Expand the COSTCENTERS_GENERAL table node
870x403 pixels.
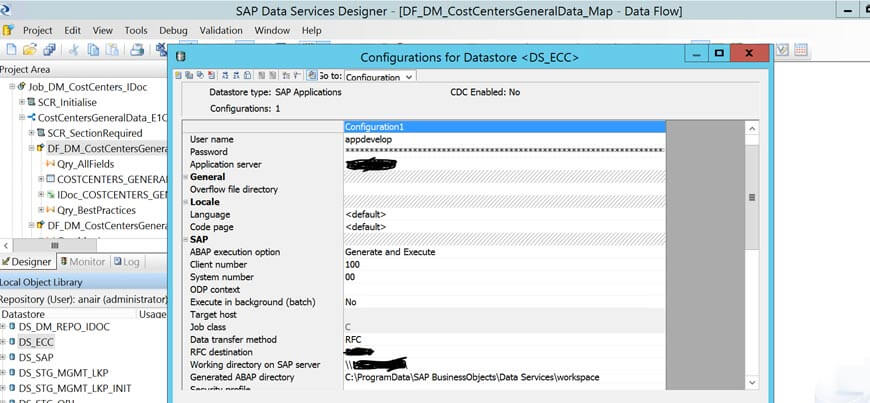tap(41, 179)
